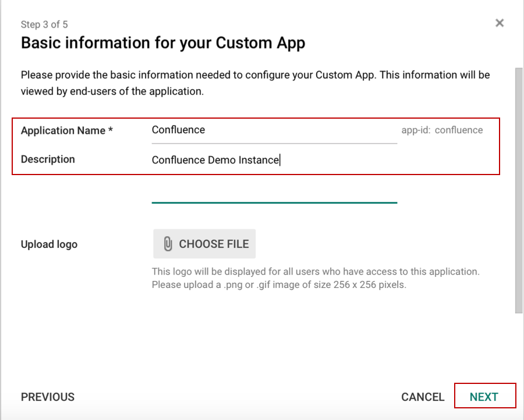Image resolution: width=524 pixels, height=420 pixels.
Task: Click the 'Description' label
Action: (x=48, y=159)
